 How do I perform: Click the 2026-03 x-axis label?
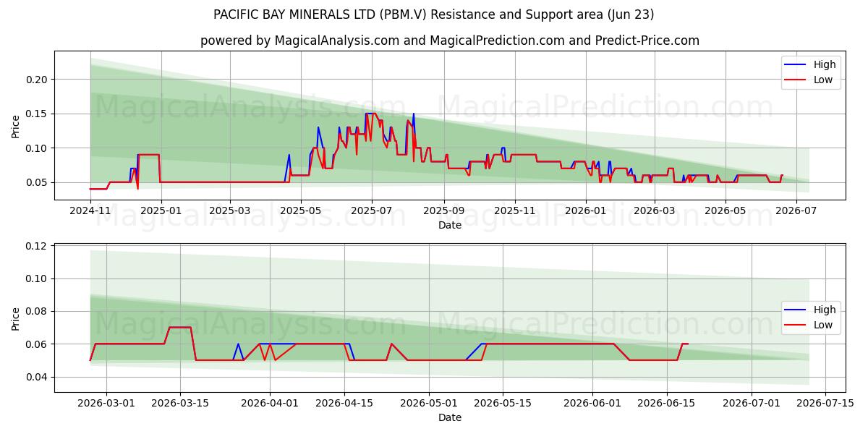654,210
